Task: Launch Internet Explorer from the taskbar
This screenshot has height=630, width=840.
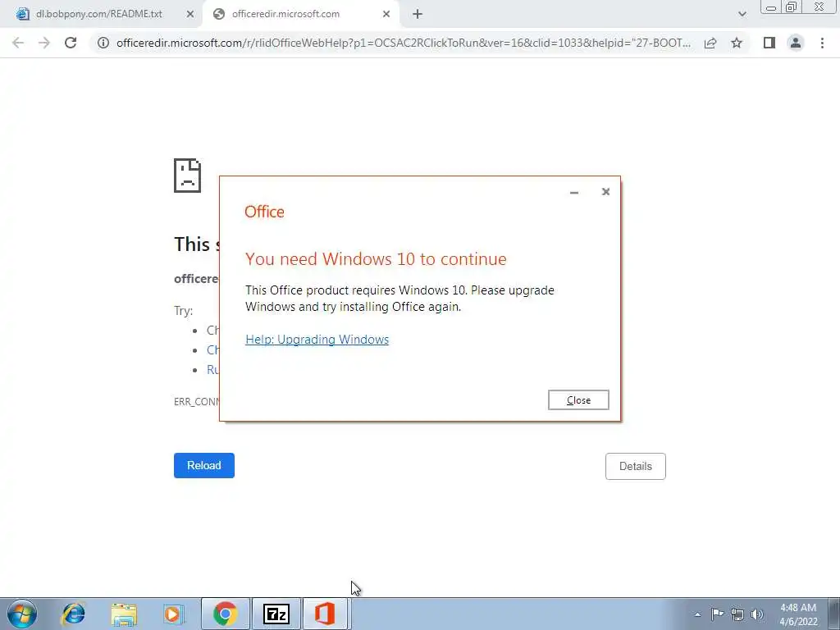Action: click(74, 614)
